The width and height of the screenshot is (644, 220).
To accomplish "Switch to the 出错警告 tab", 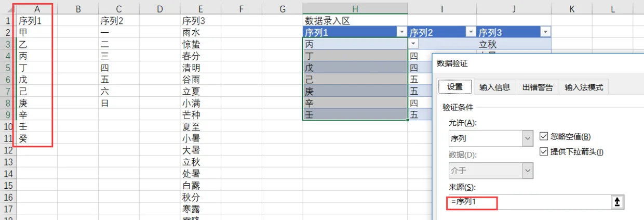I will pos(538,87).
